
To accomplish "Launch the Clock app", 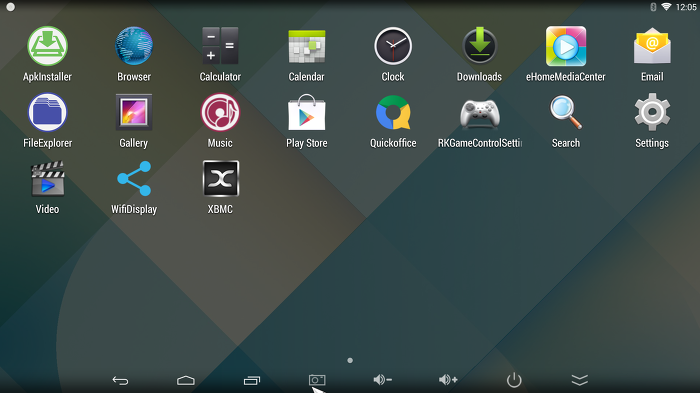I will click(393, 46).
